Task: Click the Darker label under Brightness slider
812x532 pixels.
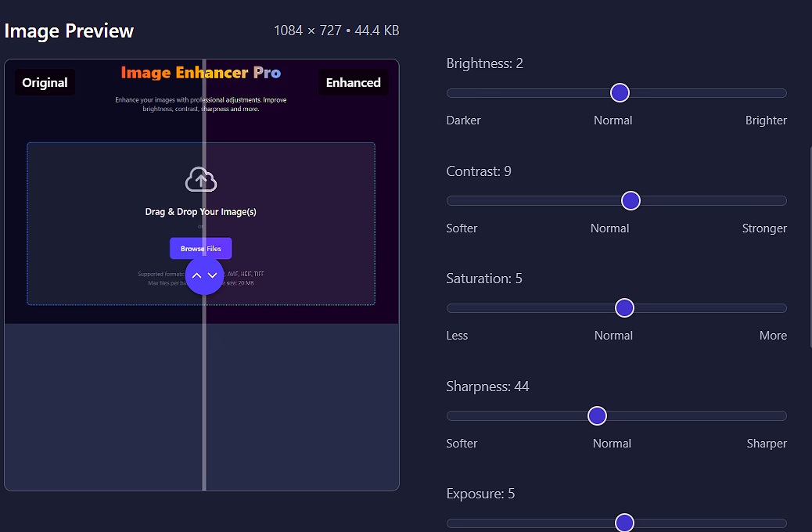Action: tap(463, 120)
